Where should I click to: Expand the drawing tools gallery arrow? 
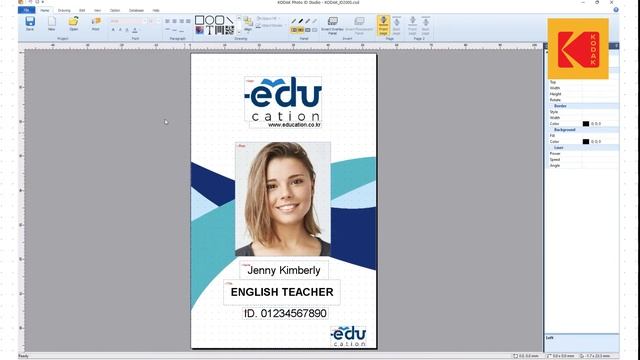click(x=239, y=33)
